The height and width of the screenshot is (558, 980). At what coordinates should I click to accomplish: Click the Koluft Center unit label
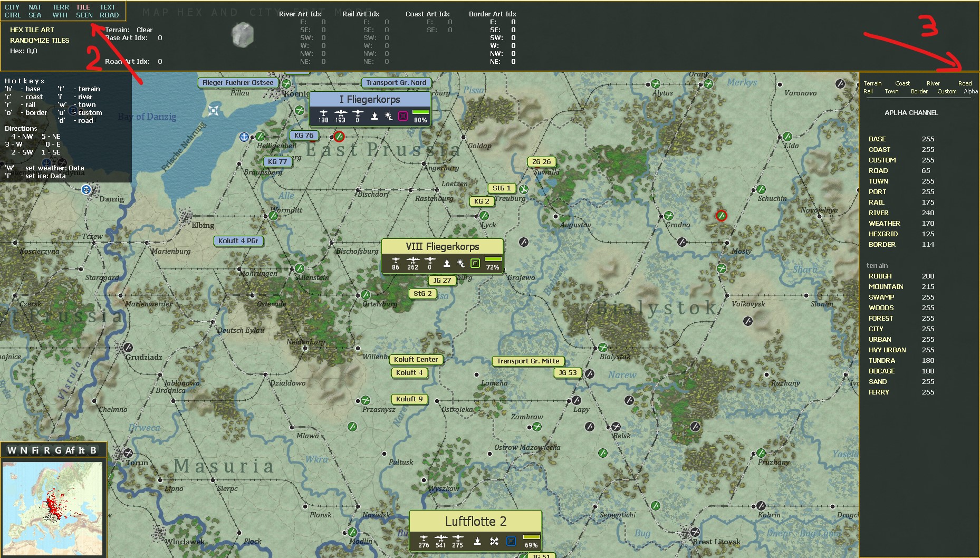click(x=416, y=360)
